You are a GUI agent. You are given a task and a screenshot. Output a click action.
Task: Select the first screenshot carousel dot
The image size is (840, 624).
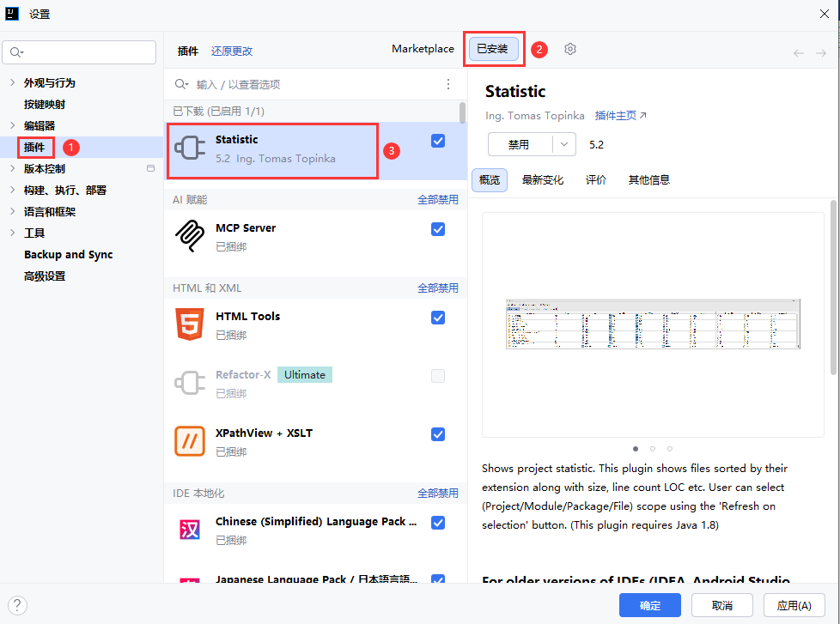636,448
